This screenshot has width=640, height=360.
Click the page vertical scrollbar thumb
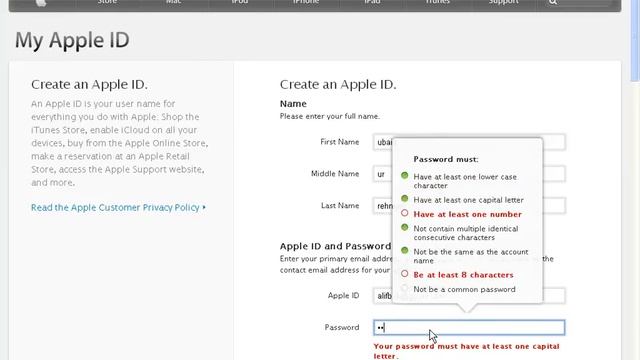635,41
